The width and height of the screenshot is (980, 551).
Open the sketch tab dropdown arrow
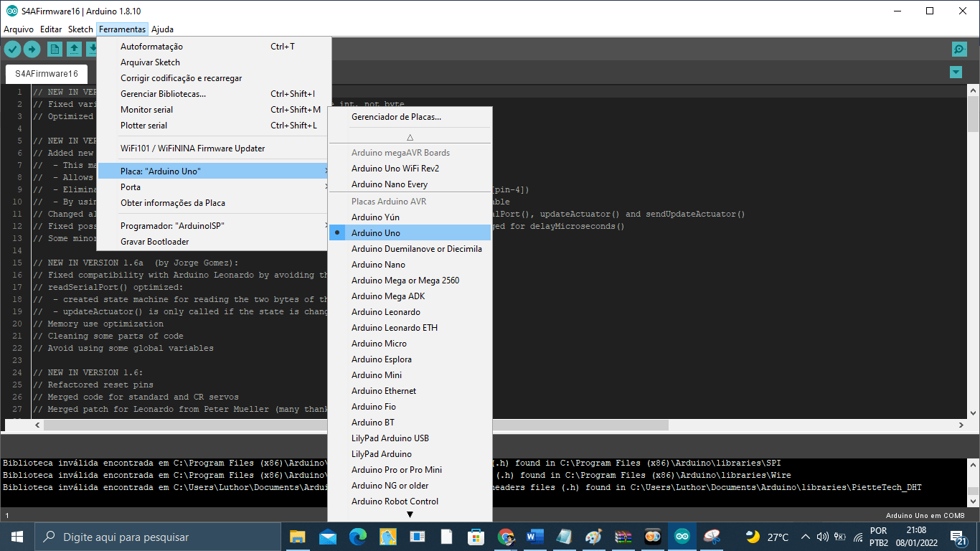click(x=955, y=72)
